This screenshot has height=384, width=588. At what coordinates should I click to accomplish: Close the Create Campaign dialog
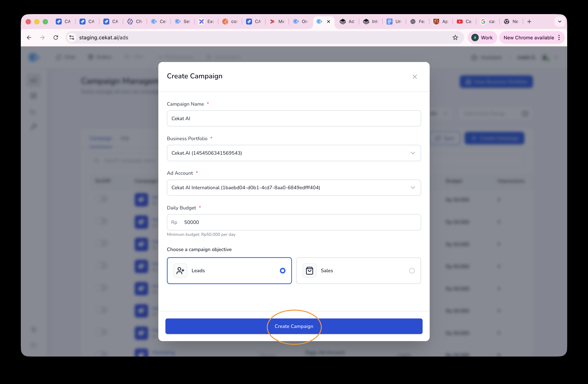415,77
